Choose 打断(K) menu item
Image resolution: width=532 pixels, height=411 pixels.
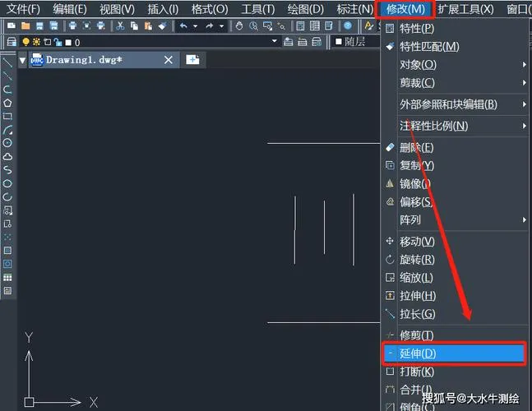455,372
